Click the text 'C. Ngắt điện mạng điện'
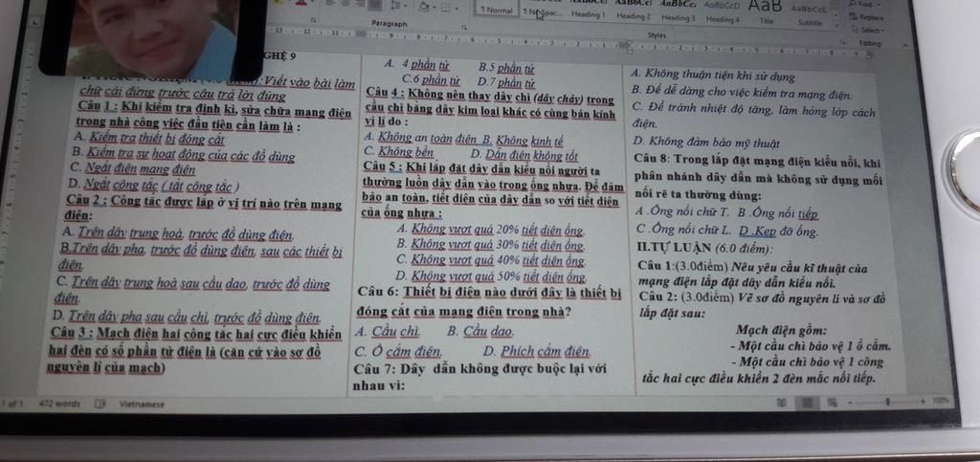This screenshot has width=980, height=462. 134,168
